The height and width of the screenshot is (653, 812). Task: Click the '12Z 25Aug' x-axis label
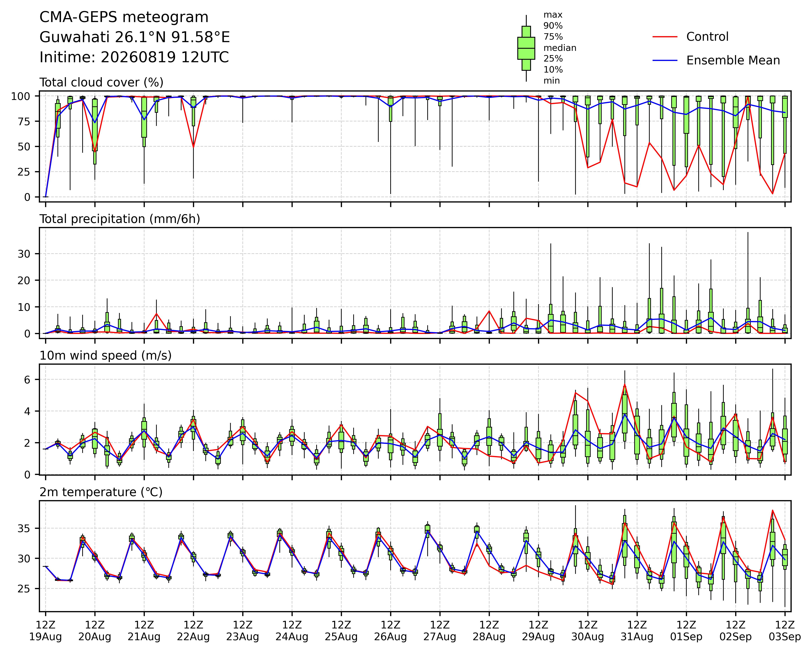pos(341,631)
